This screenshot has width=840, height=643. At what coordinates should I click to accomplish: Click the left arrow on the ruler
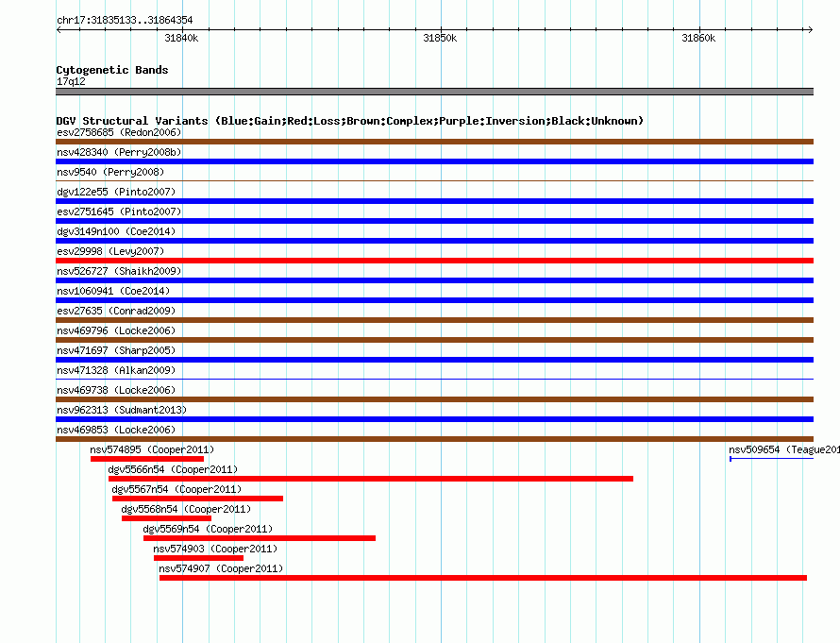click(59, 30)
